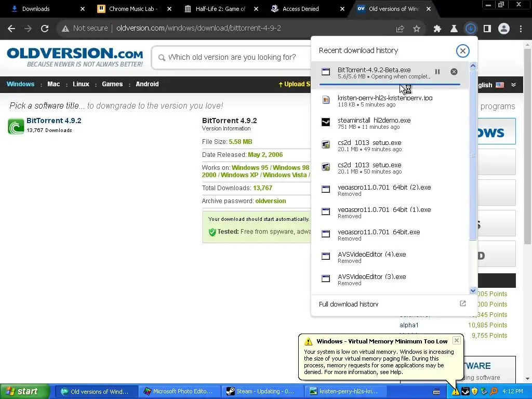Select vegaspro11.0.701_64bit.exe removed entry
The width and height of the screenshot is (532, 399).
click(390, 235)
